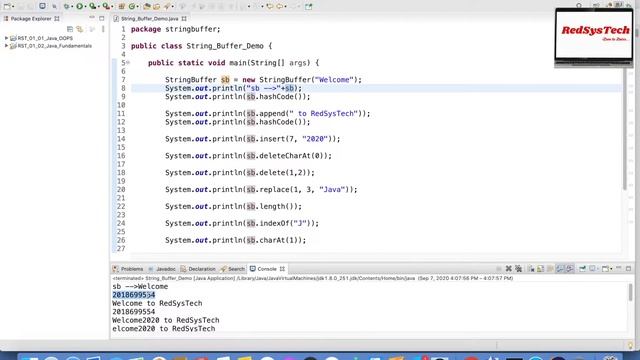Toggle Link with Editor in Package Explorer
Viewport: 640px width, 360px height.
tap(80, 29)
